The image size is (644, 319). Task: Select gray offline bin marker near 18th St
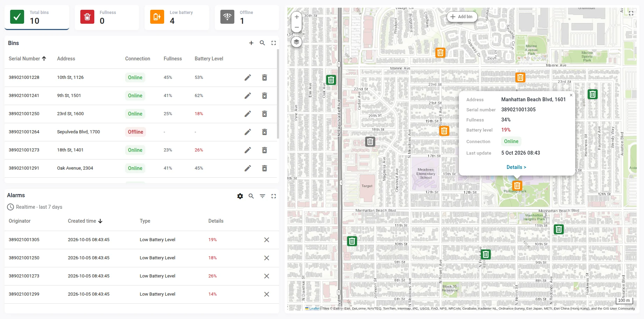point(370,142)
